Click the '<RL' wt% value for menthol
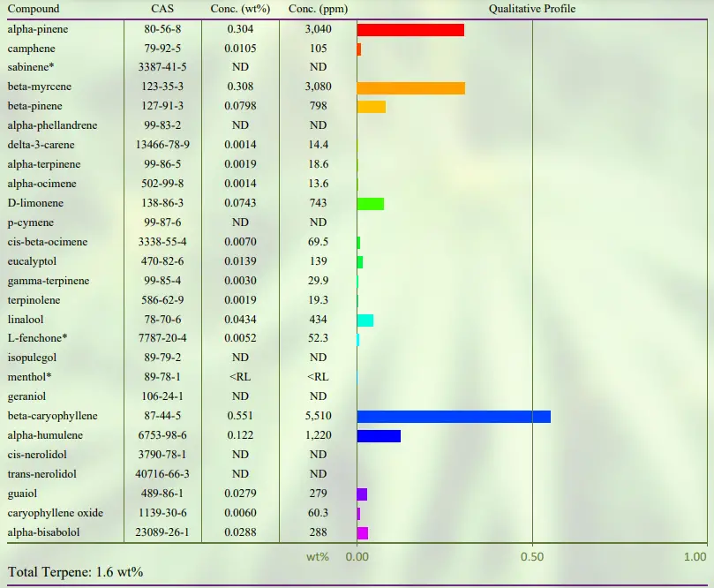This screenshot has height=588, width=714. pyautogui.click(x=240, y=377)
